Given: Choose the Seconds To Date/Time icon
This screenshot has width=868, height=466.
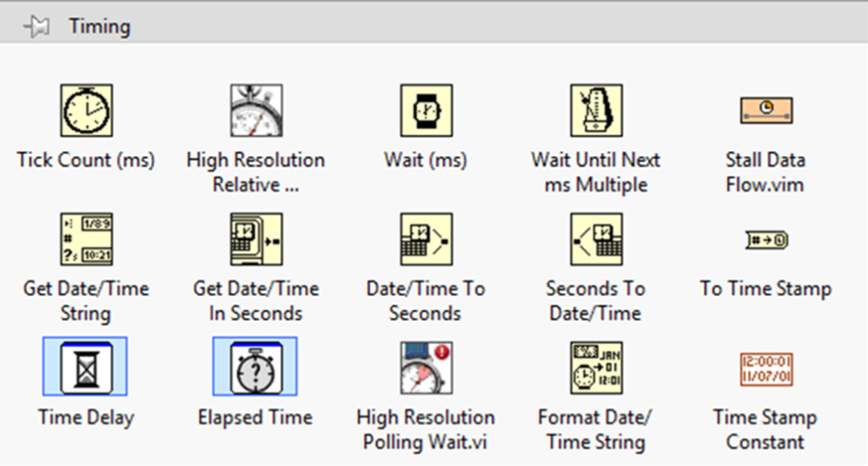Looking at the screenshot, I should tap(596, 238).
